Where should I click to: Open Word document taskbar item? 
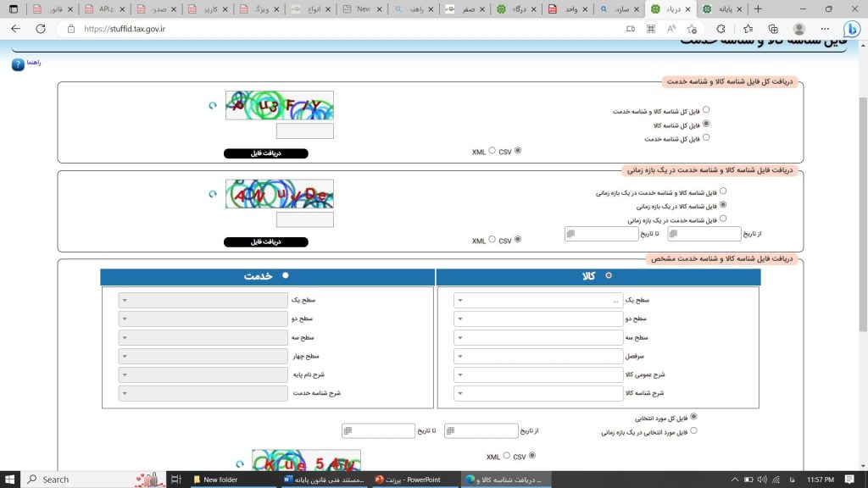point(323,480)
